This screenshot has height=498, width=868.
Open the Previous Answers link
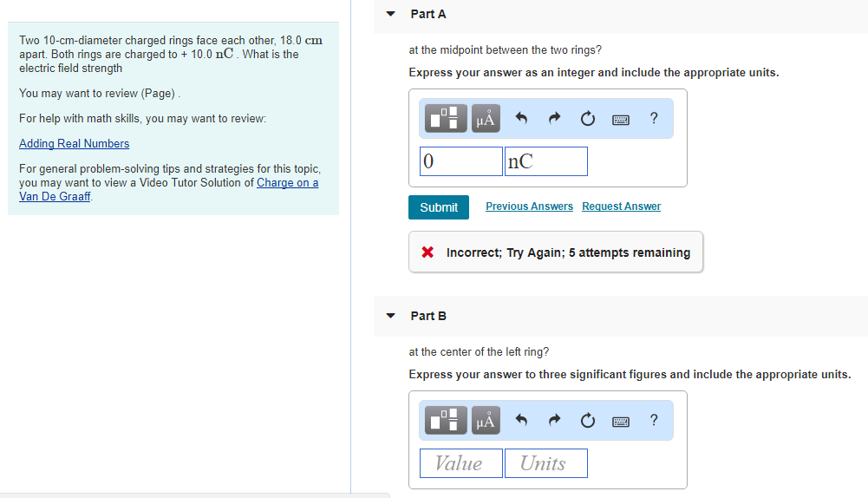pyautogui.click(x=529, y=206)
